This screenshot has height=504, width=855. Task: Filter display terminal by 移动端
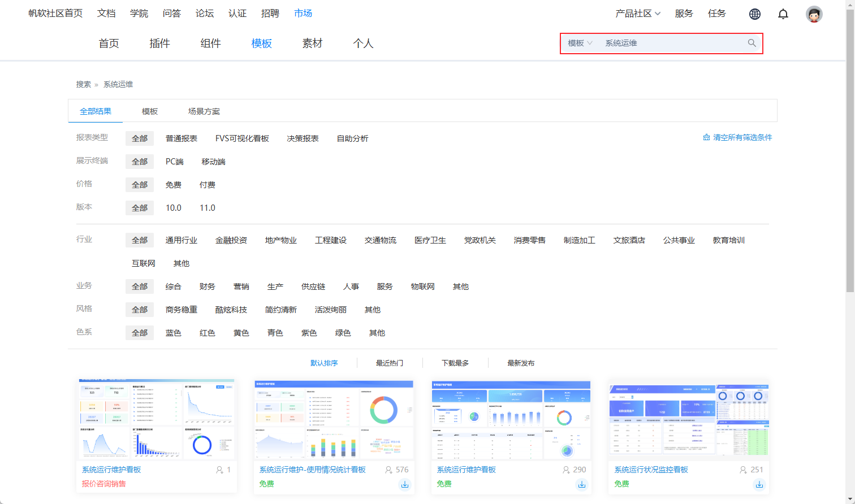(x=213, y=162)
